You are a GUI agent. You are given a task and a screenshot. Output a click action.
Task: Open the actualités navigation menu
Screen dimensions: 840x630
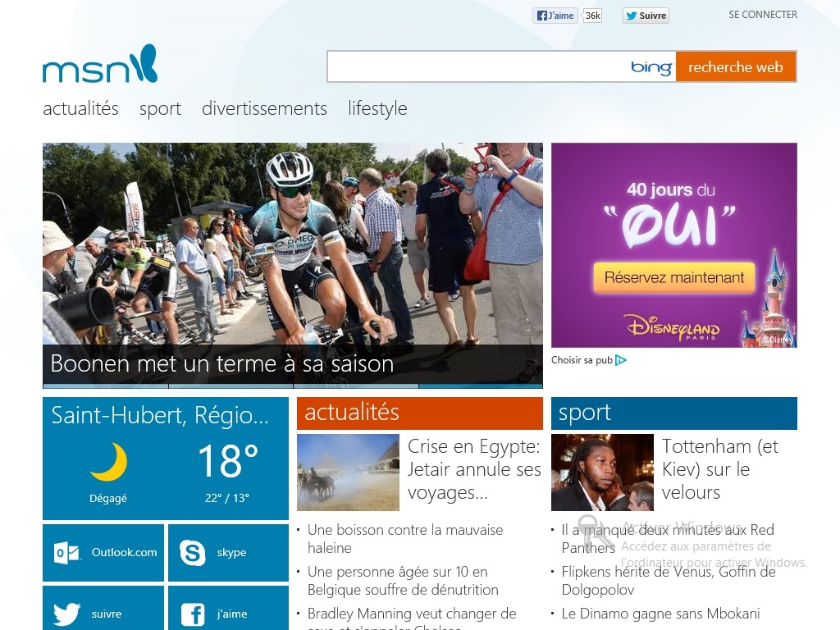81,108
